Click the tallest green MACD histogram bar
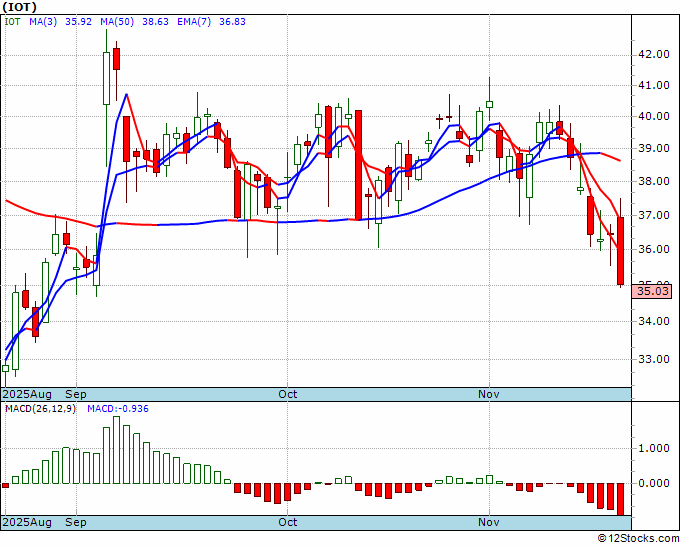The width and height of the screenshot is (680, 546). [116, 450]
